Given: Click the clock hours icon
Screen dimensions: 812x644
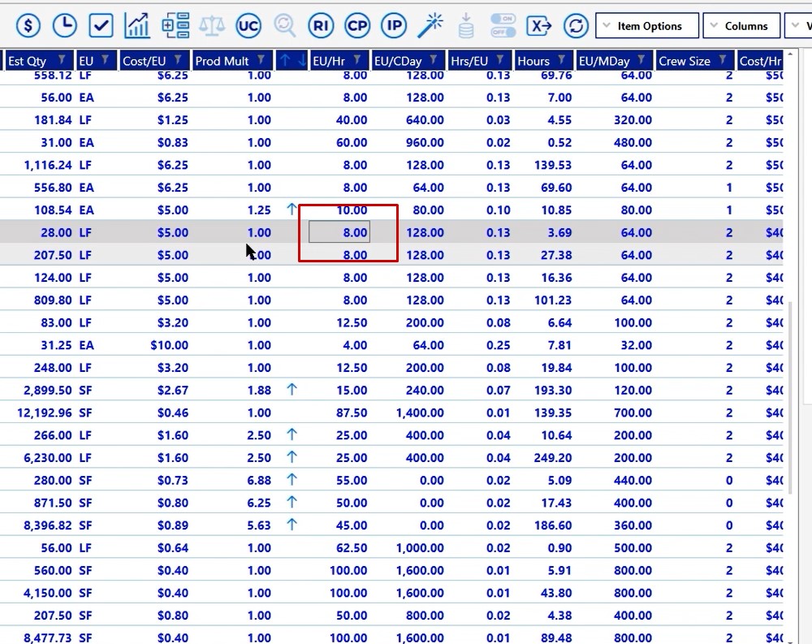Looking at the screenshot, I should (x=64, y=26).
